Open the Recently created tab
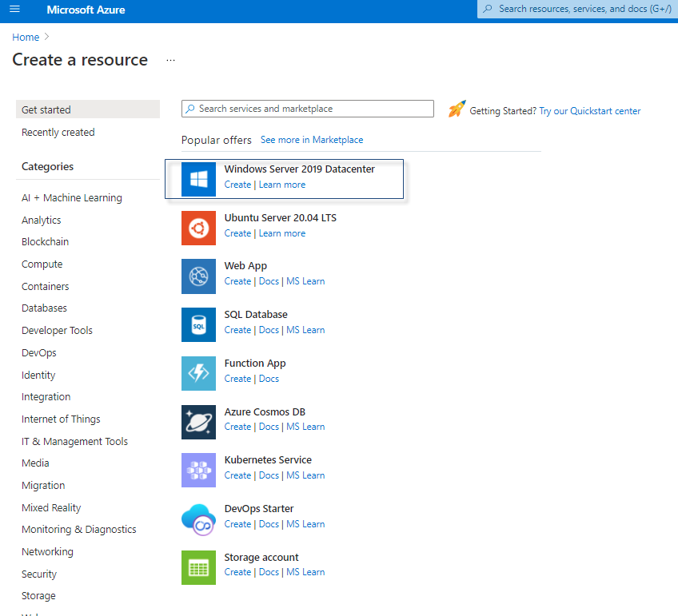Image resolution: width=678 pixels, height=616 pixels. pyautogui.click(x=58, y=132)
